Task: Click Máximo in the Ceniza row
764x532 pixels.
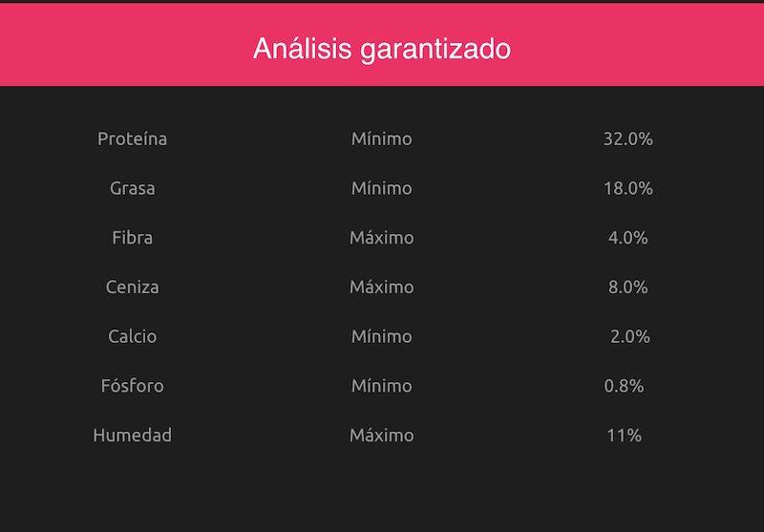Action: 381,287
